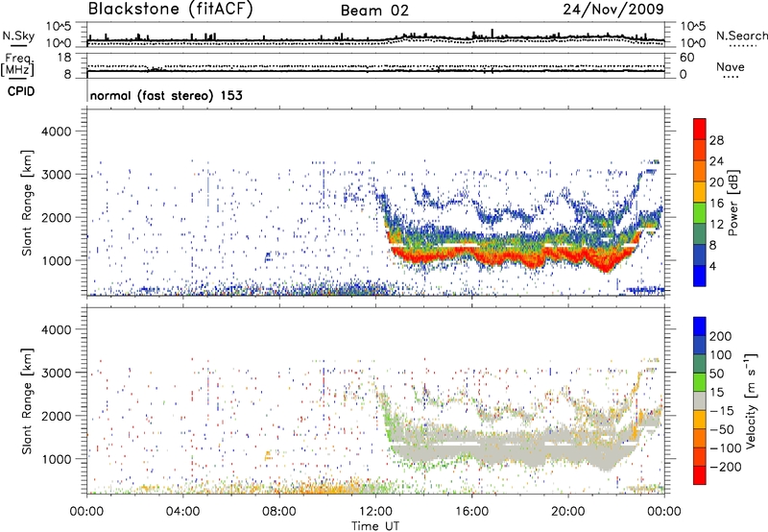Click the '−15' Velocity colorbar value
768x532 pixels.
722,411
